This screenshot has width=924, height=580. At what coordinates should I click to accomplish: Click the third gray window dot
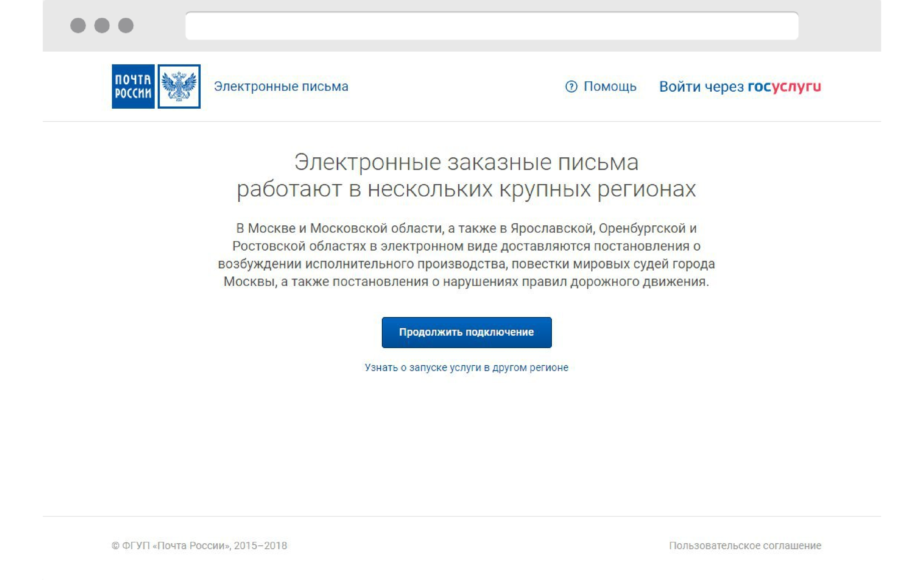[126, 25]
